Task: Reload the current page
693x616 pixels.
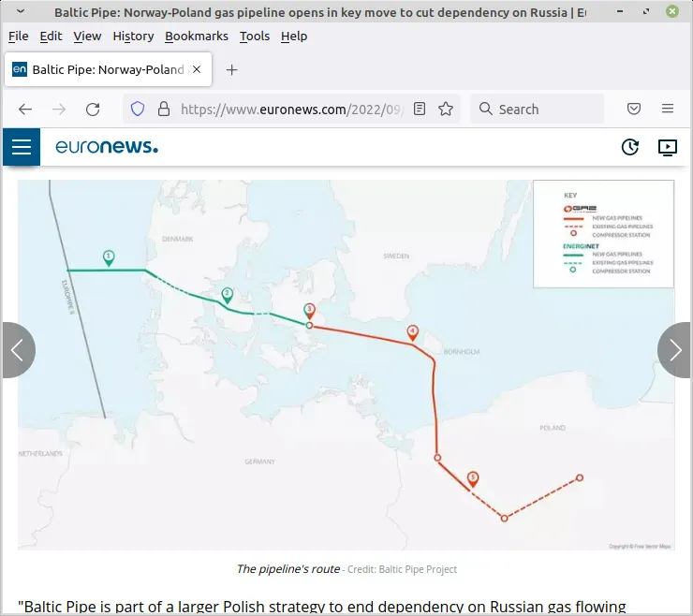Action: click(x=93, y=110)
